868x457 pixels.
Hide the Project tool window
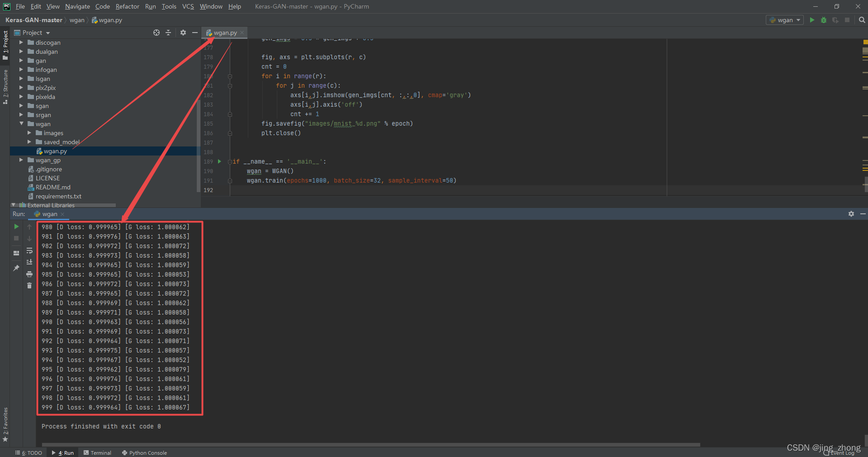[195, 33]
